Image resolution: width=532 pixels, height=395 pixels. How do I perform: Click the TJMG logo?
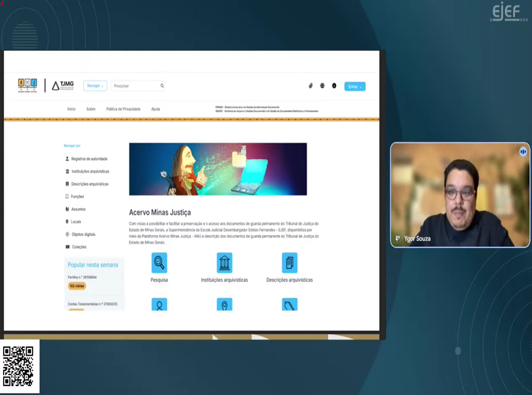(x=63, y=86)
